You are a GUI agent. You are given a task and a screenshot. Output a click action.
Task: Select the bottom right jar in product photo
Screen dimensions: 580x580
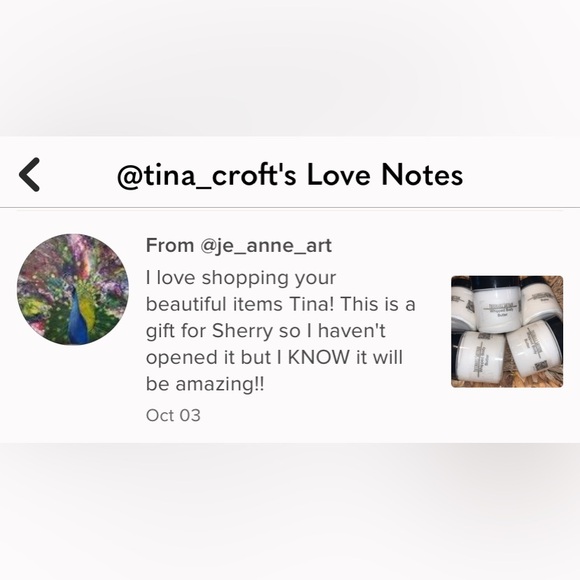(x=534, y=350)
